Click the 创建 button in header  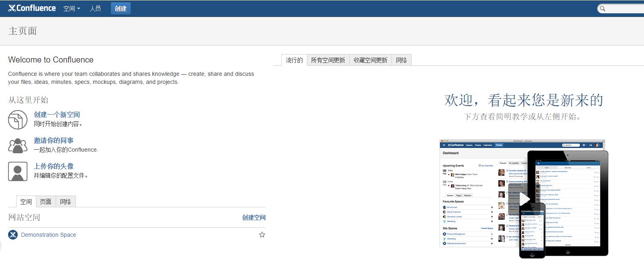[x=121, y=8]
